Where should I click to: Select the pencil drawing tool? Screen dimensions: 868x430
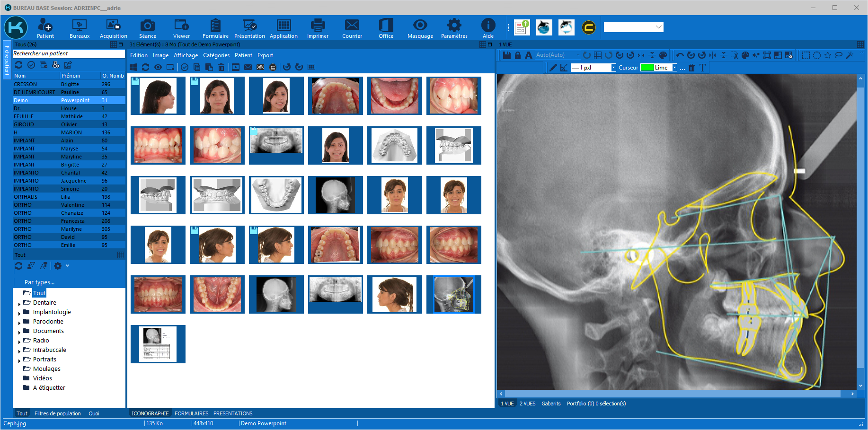click(x=553, y=68)
